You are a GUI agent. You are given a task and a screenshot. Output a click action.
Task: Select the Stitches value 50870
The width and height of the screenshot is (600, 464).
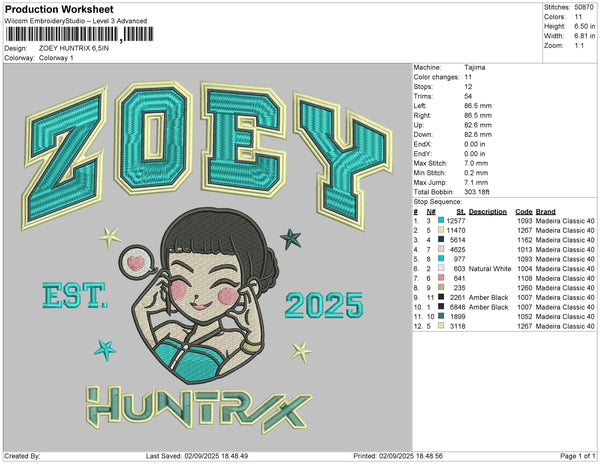[x=584, y=7]
